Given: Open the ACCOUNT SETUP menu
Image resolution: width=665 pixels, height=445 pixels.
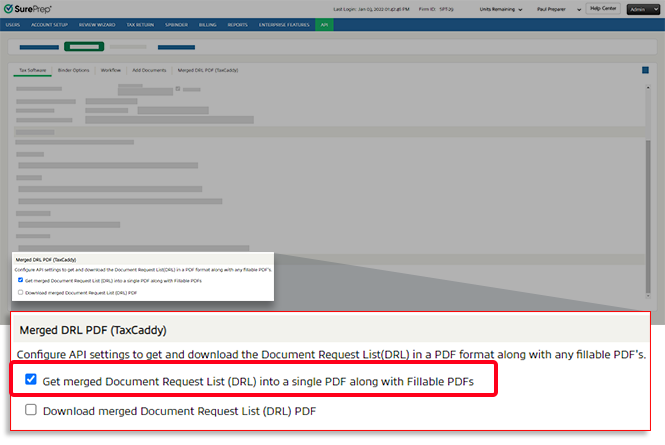Looking at the screenshot, I should click(49, 25).
